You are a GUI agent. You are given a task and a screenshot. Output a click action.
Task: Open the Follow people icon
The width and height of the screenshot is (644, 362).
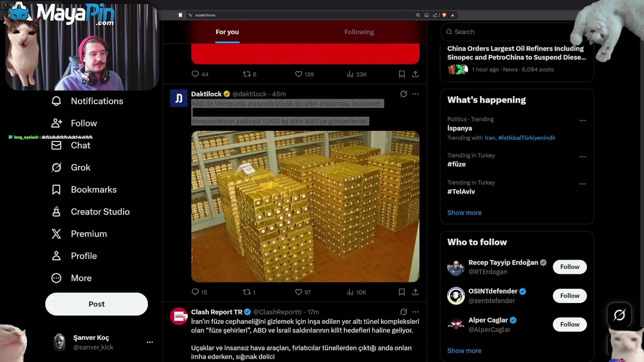56,123
